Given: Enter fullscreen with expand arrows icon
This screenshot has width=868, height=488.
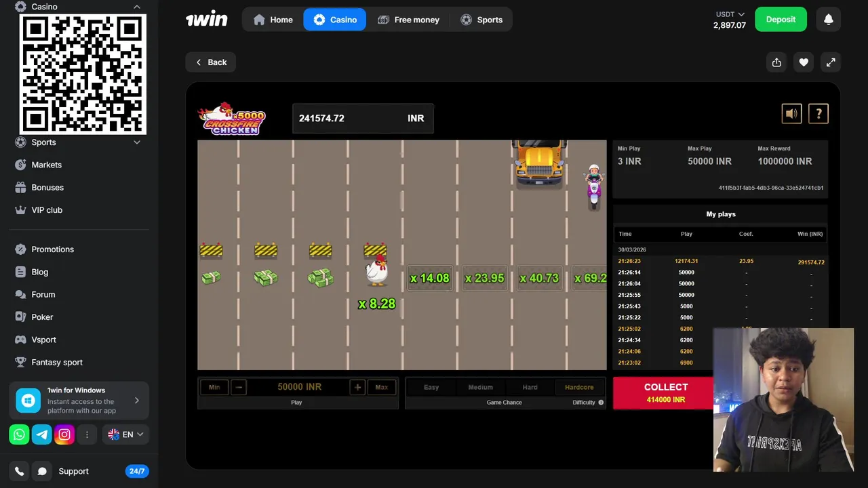Looking at the screenshot, I should (x=831, y=62).
